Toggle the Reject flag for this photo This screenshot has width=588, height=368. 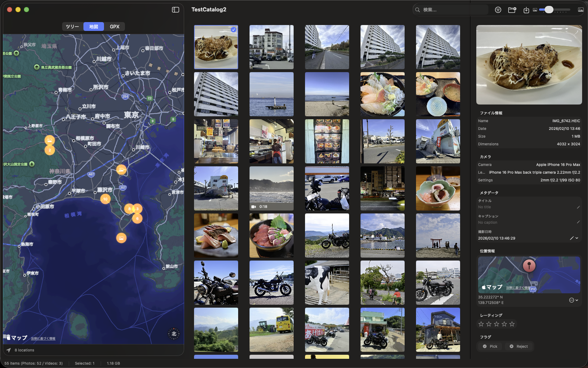519,346
